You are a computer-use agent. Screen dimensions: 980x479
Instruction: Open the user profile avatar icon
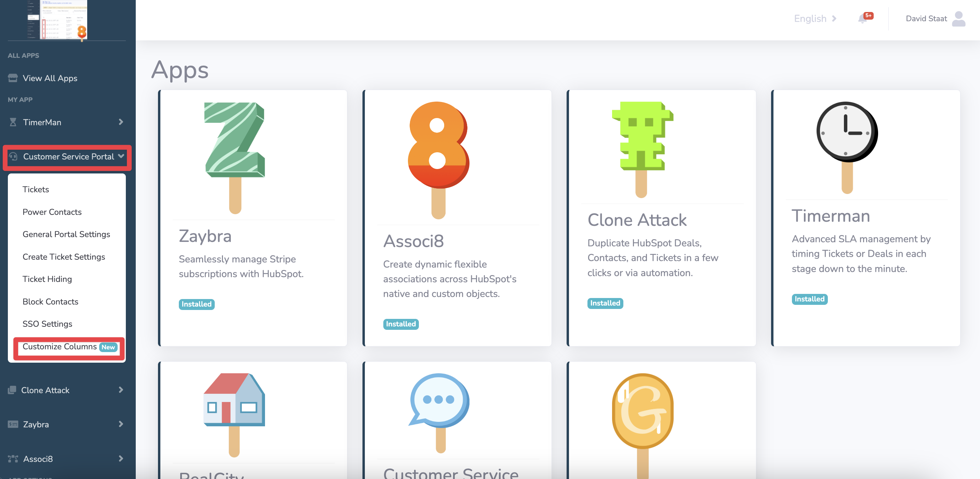[x=958, y=19]
